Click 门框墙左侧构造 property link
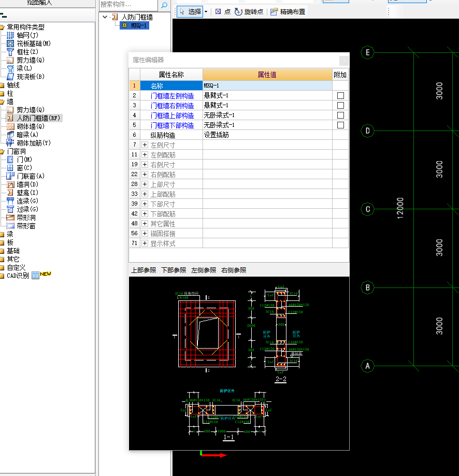Image resolution: width=459 pixels, height=476 pixels. pyautogui.click(x=172, y=96)
